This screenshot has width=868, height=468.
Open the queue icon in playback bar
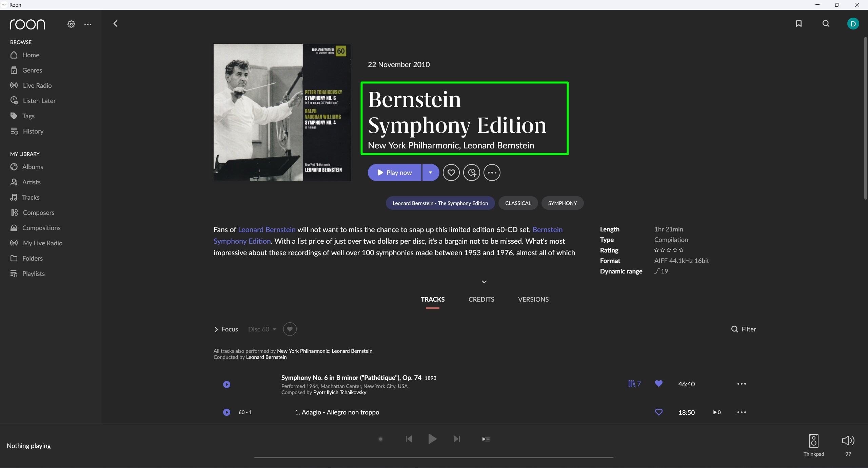pos(486,439)
